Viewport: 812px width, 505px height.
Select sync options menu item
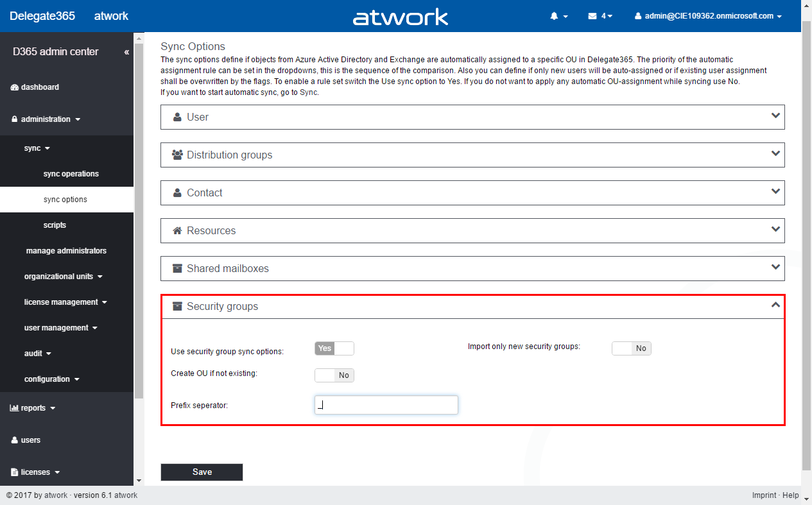[65, 200]
